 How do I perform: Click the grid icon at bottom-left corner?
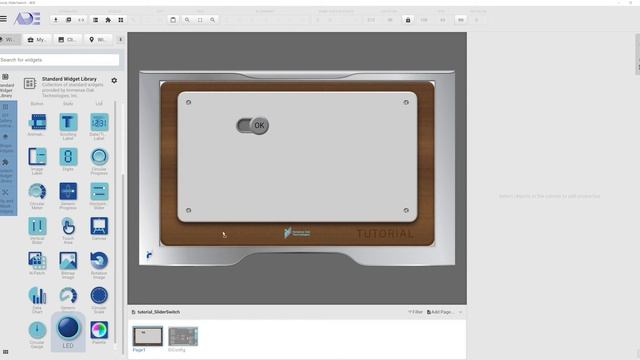click(x=5, y=351)
